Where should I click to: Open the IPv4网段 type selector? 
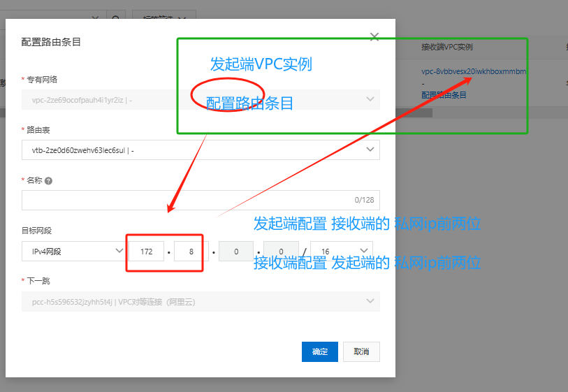73,251
